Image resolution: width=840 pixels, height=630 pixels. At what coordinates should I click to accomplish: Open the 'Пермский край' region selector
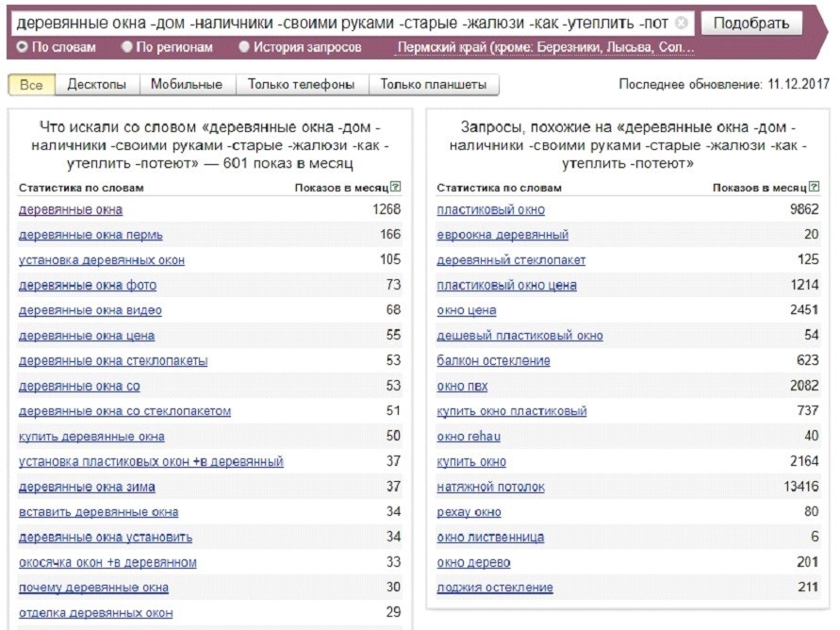545,48
